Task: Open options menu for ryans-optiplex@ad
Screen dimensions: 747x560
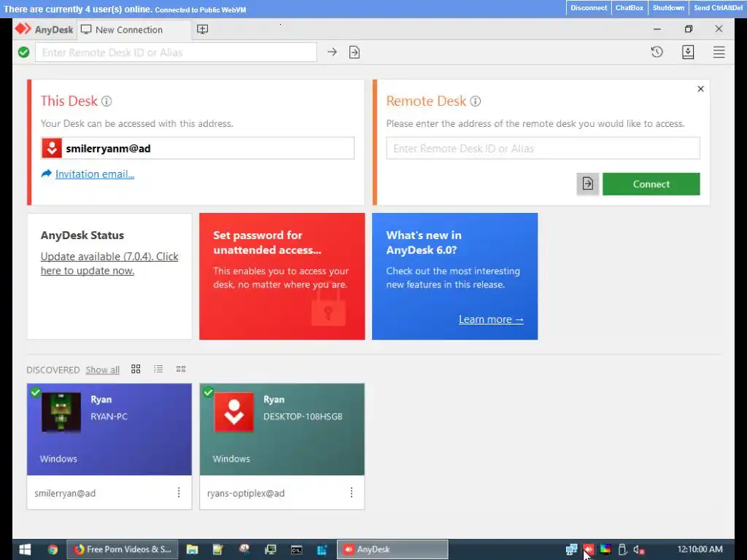Action: [352, 492]
